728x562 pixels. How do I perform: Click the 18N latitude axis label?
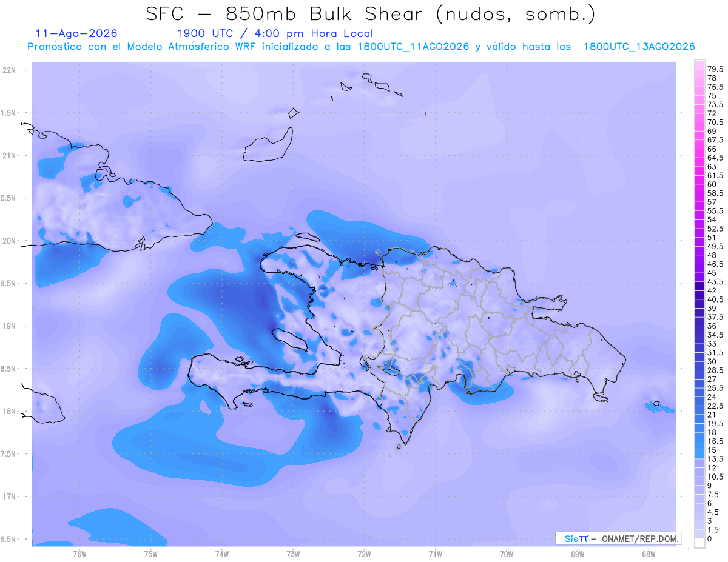click(10, 411)
